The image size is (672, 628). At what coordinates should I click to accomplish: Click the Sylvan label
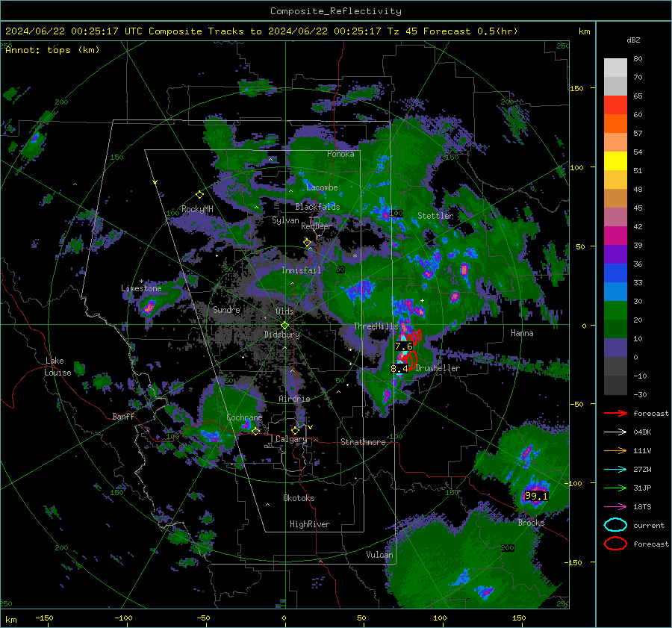pos(285,220)
